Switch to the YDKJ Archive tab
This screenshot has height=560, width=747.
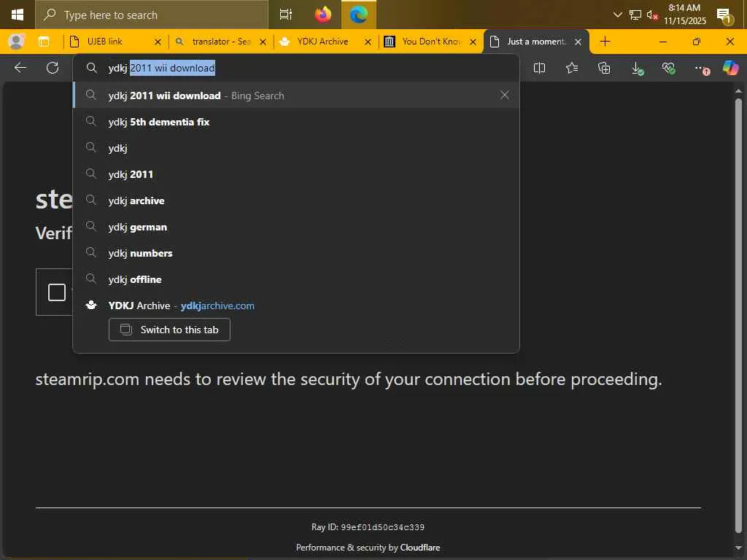pos(323,42)
